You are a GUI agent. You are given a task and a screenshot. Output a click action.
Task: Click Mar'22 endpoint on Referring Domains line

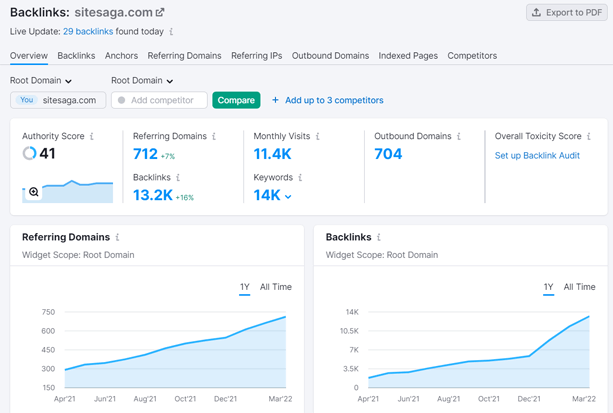(285, 317)
